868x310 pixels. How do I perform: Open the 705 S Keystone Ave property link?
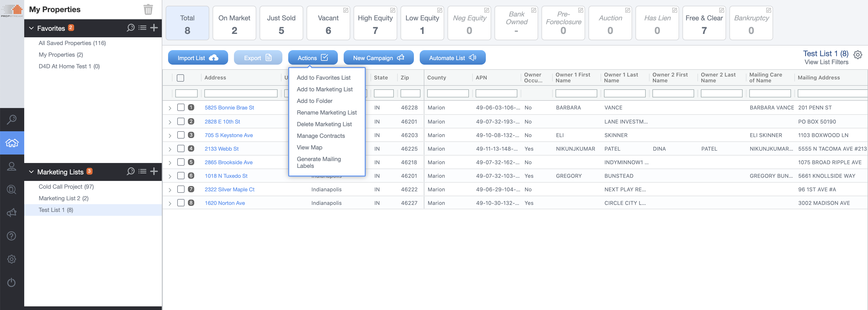pos(229,135)
